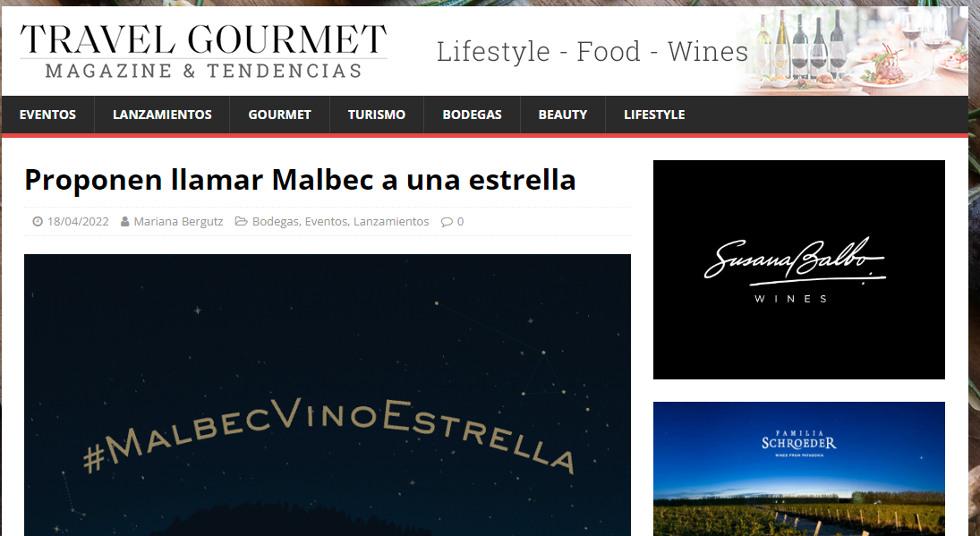The image size is (980, 536).
Task: Open the Eventos menu item
Action: coord(47,115)
